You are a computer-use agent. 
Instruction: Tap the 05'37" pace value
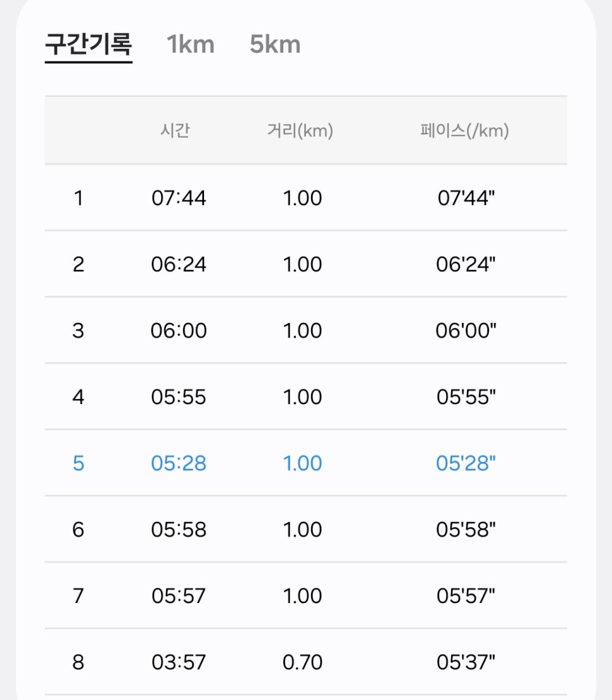click(x=466, y=662)
